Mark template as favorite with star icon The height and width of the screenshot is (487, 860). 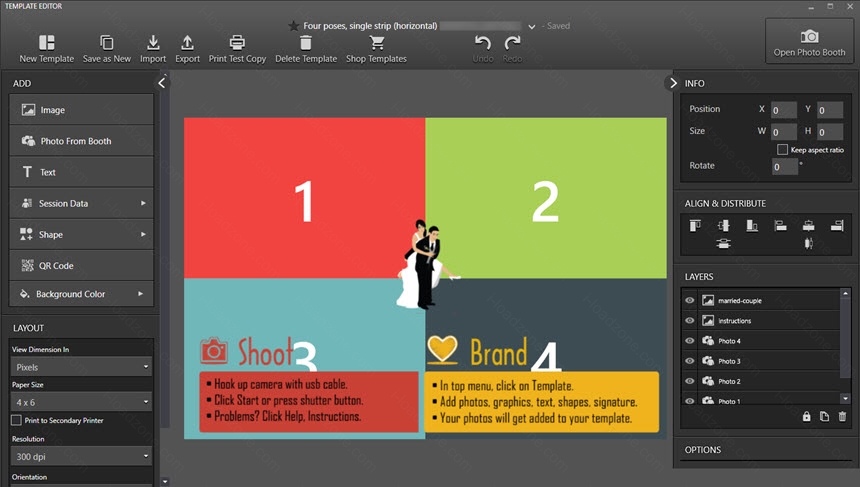pyautogui.click(x=294, y=26)
